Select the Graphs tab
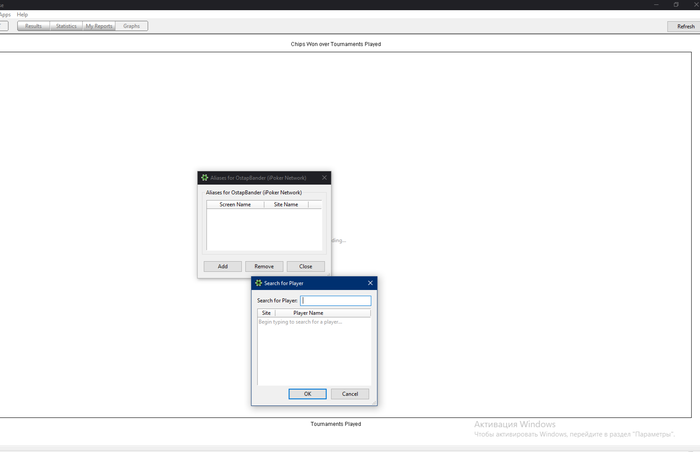The height and width of the screenshot is (452, 700). pos(132,26)
